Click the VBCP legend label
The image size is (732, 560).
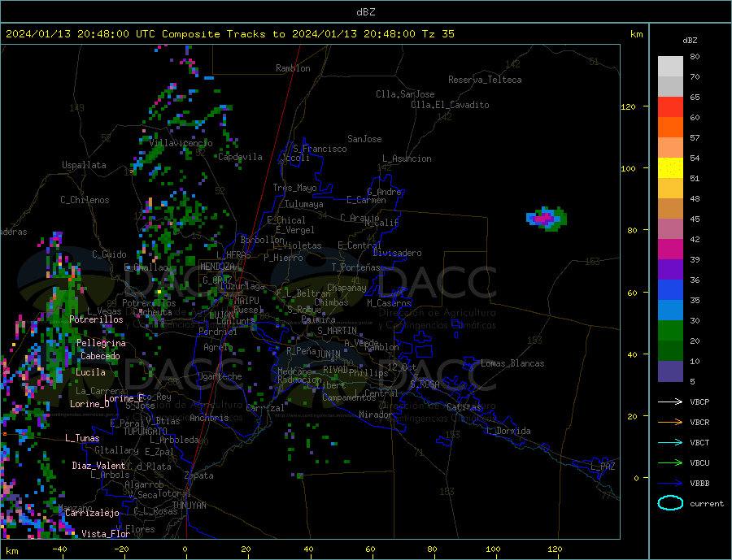point(699,402)
